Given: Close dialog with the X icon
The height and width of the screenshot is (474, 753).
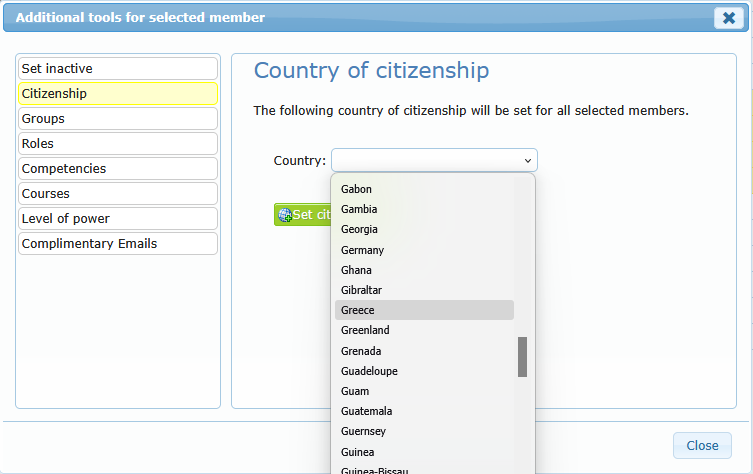Looking at the screenshot, I should pos(727,18).
